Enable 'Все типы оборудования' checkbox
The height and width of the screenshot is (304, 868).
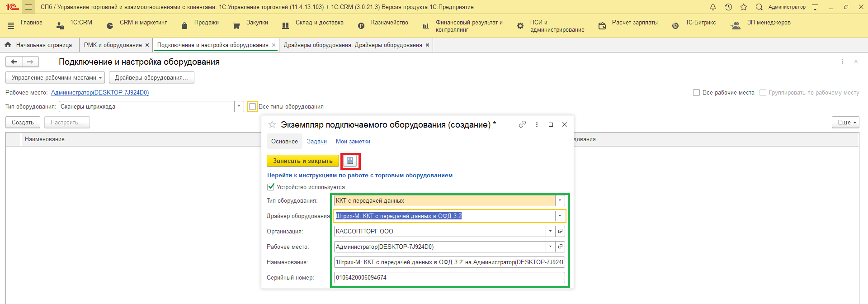[253, 107]
